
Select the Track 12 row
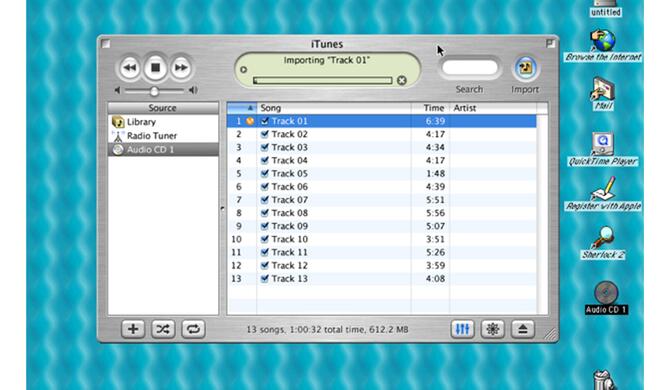[x=382, y=265]
